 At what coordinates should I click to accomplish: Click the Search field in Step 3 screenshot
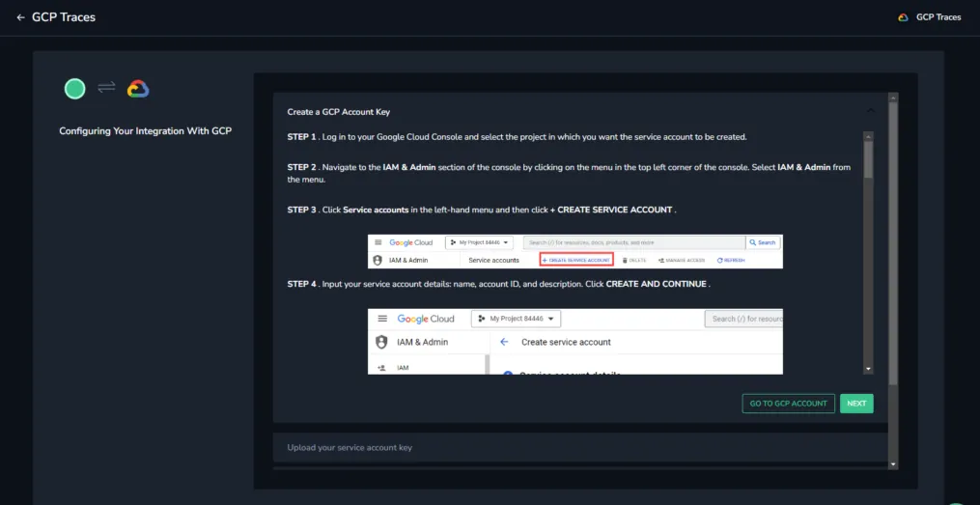(633, 242)
